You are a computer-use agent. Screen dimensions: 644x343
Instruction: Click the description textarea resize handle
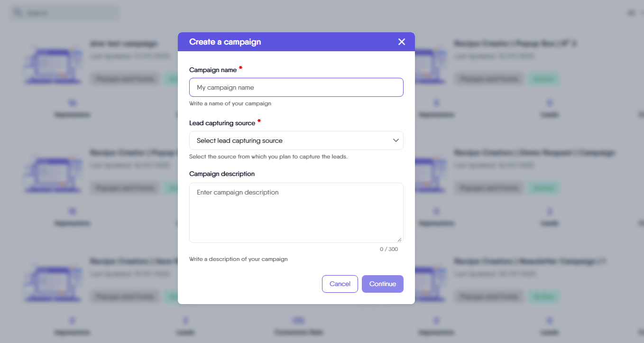(x=399, y=240)
